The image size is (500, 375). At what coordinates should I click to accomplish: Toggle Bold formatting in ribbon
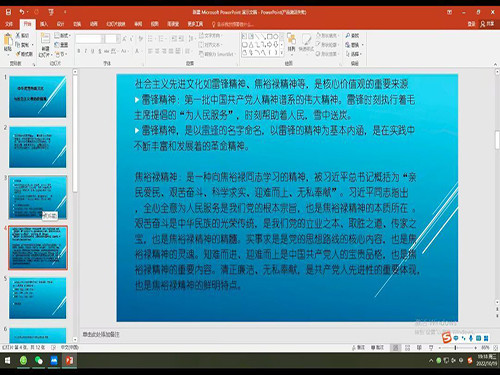pos(79,51)
